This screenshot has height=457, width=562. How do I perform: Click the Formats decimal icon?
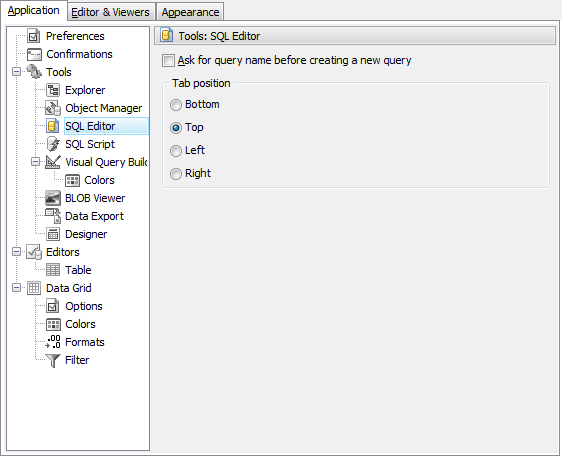click(x=53, y=342)
